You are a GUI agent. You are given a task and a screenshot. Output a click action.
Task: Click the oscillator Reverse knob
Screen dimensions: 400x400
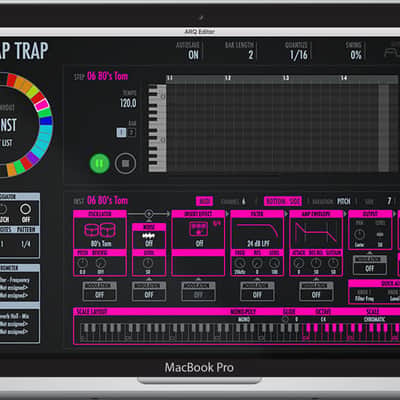(100, 264)
